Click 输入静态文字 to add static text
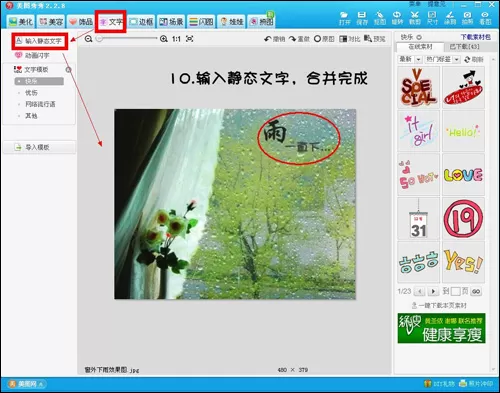This screenshot has width=500, height=393. (x=39, y=41)
